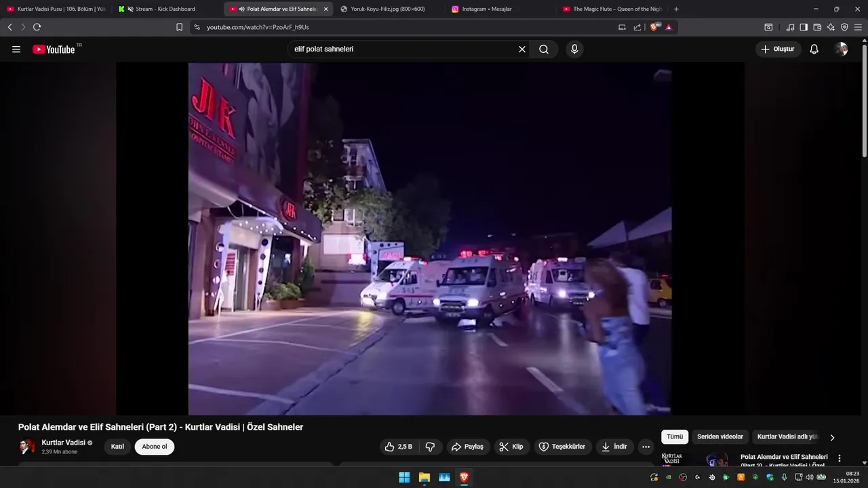Create a clip with Klip button

[x=511, y=447]
